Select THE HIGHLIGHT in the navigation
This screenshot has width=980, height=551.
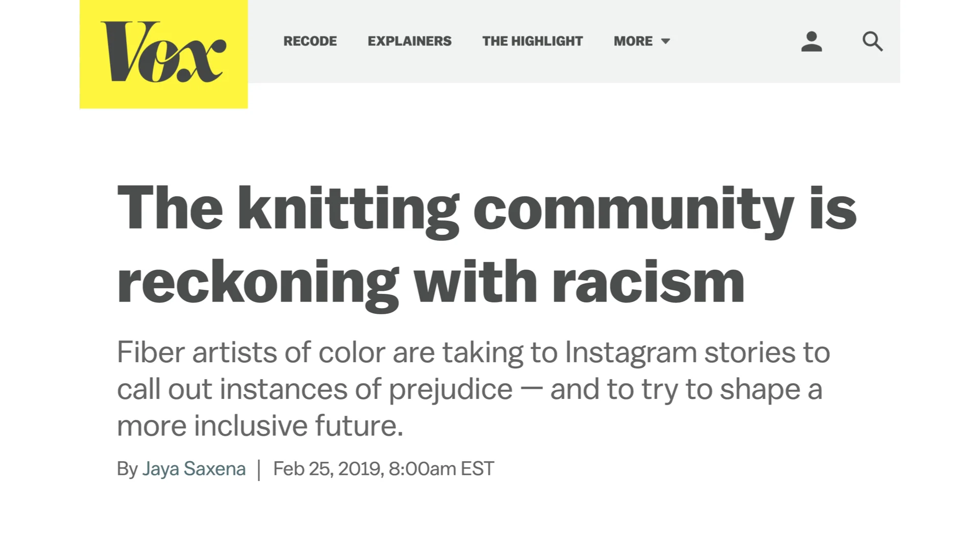532,41
